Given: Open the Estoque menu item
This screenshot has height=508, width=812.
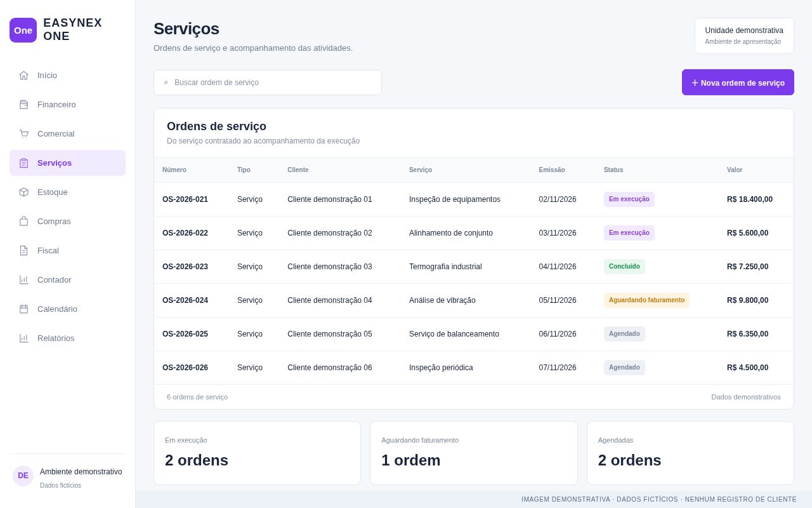Looking at the screenshot, I should (x=67, y=192).
